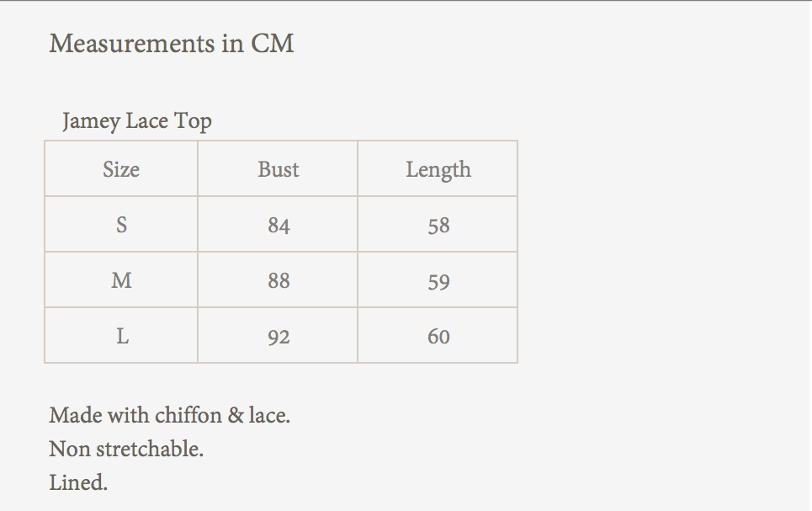Click the bust value 84

(x=278, y=226)
